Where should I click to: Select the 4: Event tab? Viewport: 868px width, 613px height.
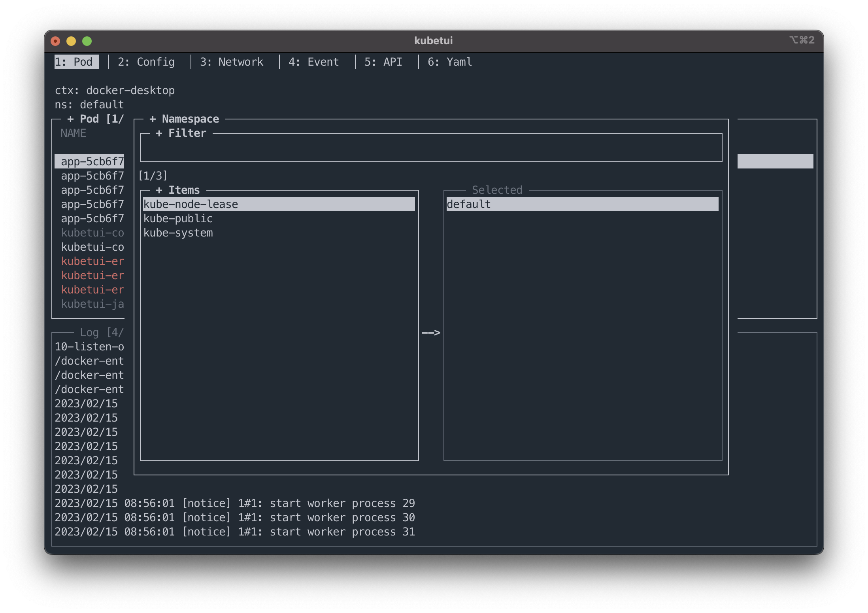pyautogui.click(x=313, y=62)
